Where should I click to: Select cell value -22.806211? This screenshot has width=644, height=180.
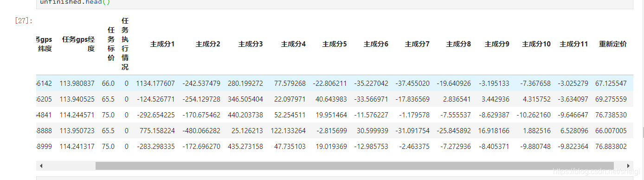point(330,84)
